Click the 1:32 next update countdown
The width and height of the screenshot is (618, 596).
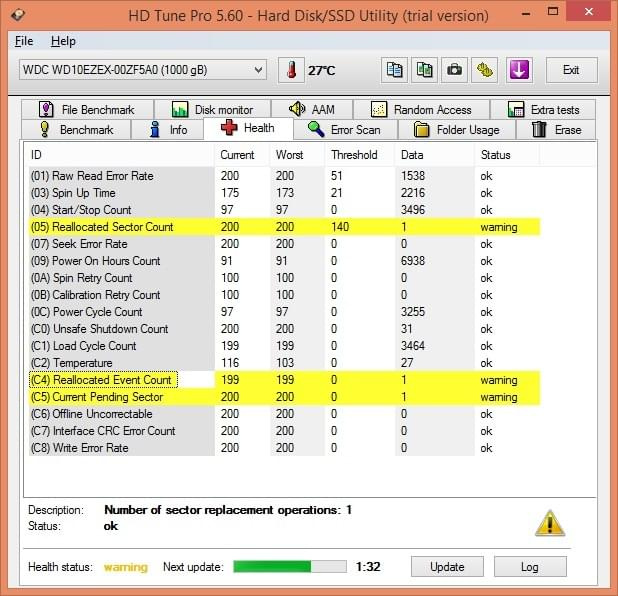pyautogui.click(x=368, y=566)
